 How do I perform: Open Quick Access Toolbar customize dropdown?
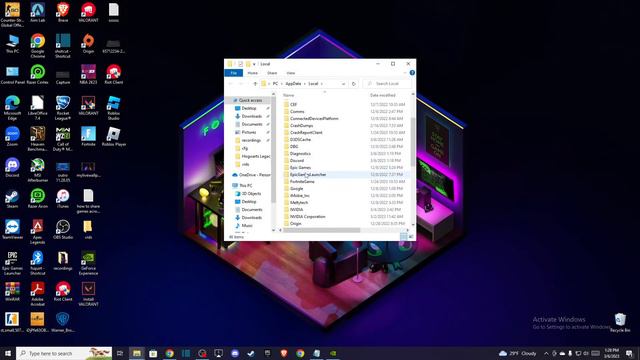tap(254, 64)
